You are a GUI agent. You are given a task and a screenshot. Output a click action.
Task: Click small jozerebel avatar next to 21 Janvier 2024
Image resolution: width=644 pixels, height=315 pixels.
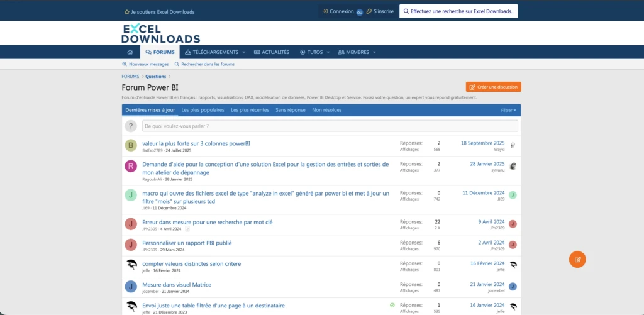coord(513,286)
